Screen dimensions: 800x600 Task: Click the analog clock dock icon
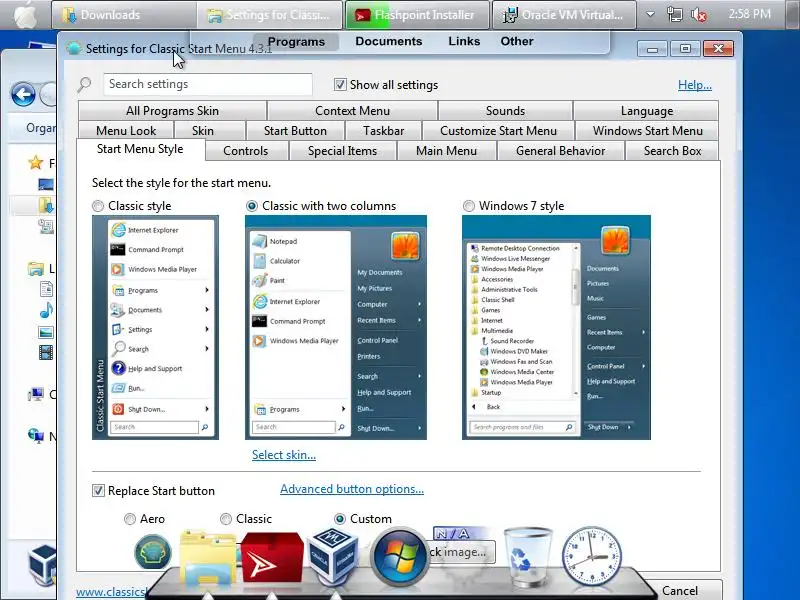[591, 556]
